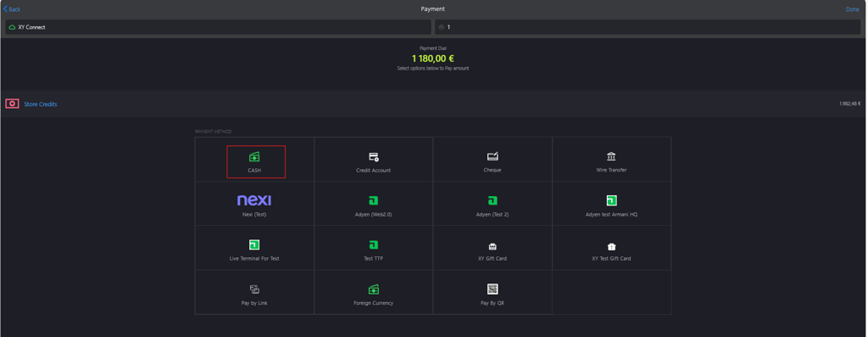Select the Pay By QR code icon
This screenshot has height=337, width=868.
(x=492, y=289)
